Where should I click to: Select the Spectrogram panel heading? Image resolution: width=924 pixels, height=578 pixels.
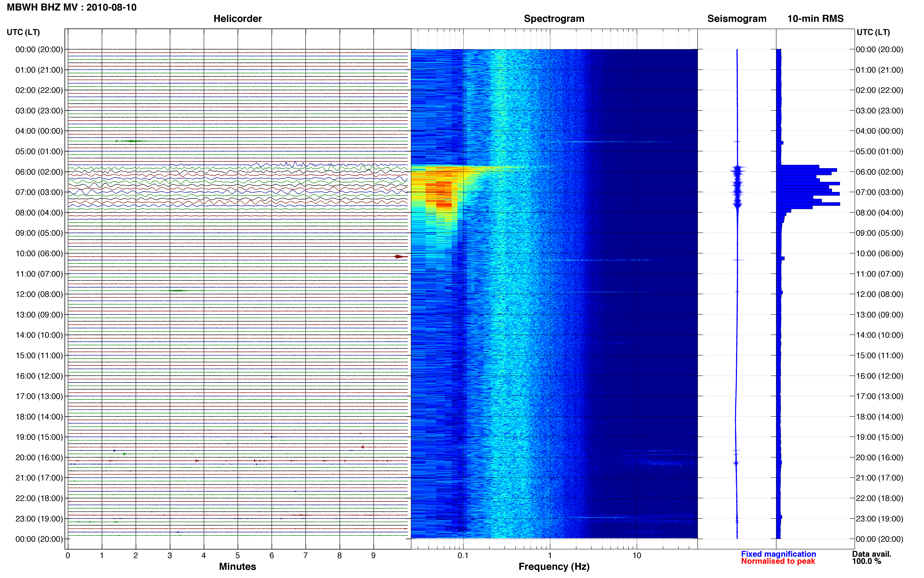pos(554,19)
